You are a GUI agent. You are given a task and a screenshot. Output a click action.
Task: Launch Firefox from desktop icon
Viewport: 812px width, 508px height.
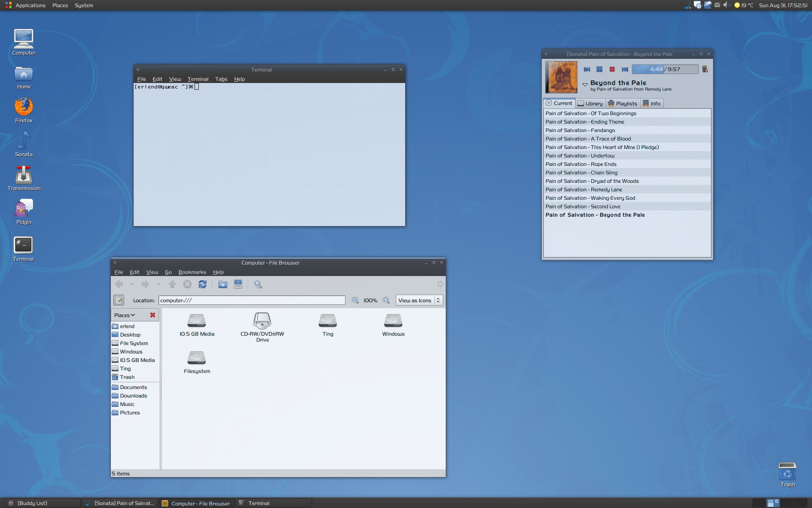click(x=24, y=110)
